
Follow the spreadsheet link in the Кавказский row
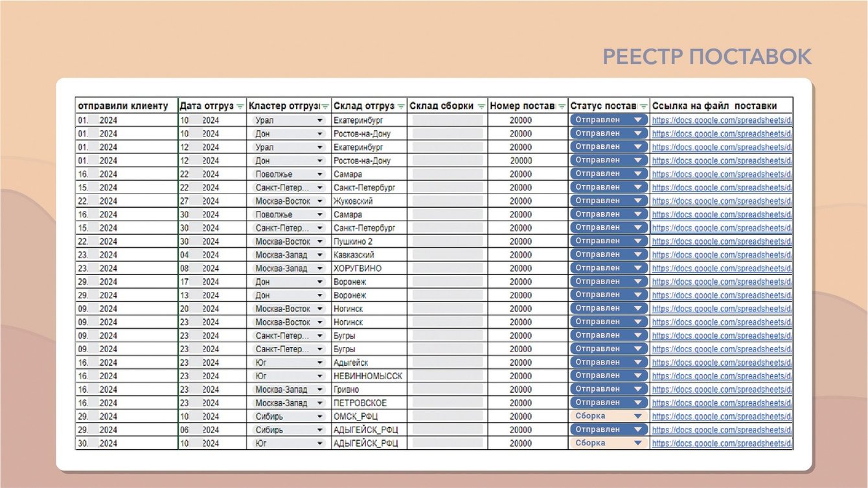(x=722, y=255)
